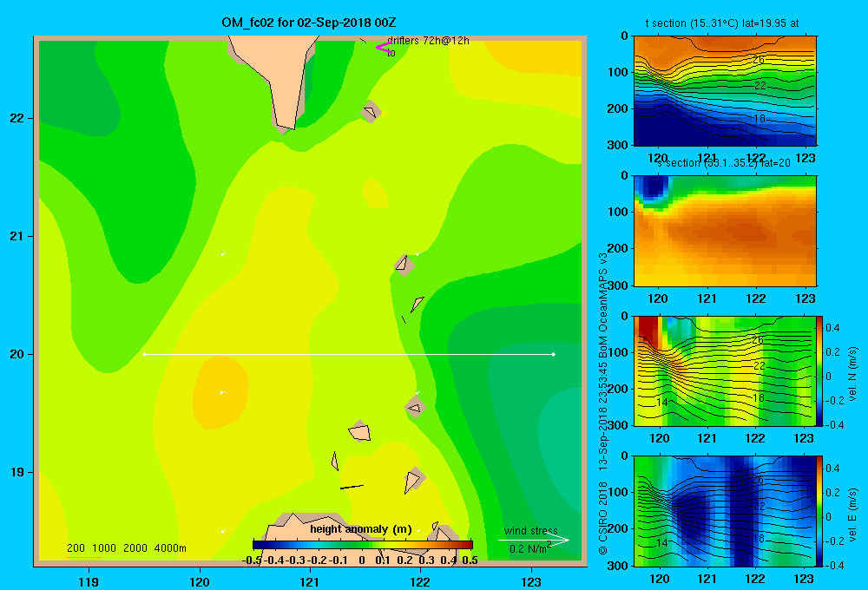Click the west endpoint of the white section line

point(144,354)
